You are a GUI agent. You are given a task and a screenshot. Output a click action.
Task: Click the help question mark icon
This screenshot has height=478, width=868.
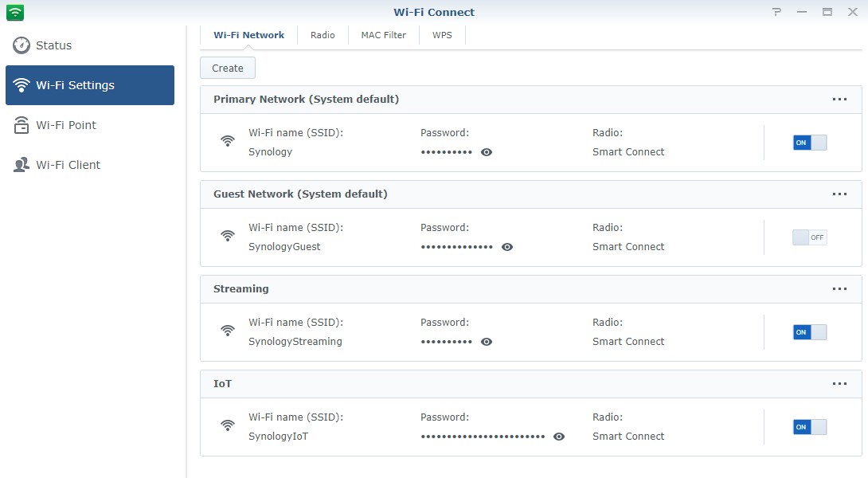777,12
